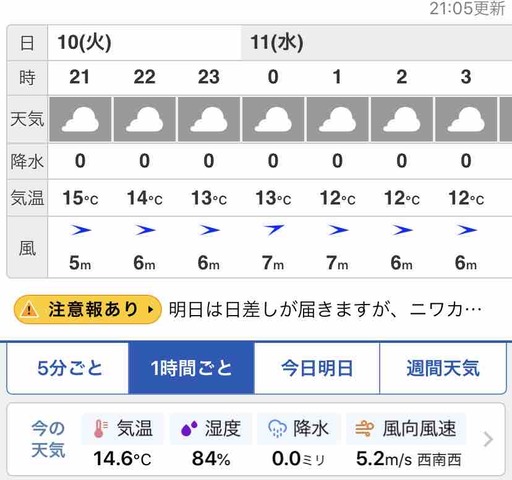512x480 pixels.
Task: Click the wind direction arrow above 5m
Action: pyautogui.click(x=80, y=230)
